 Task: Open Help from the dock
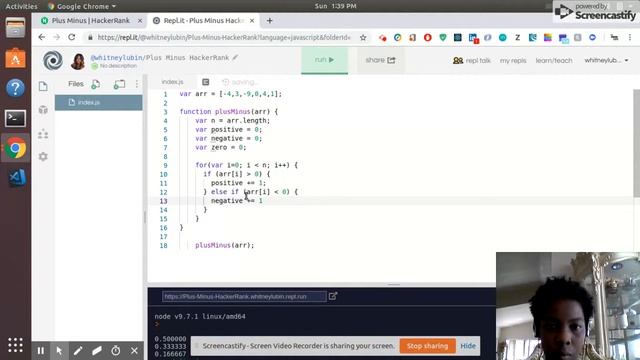[16, 88]
